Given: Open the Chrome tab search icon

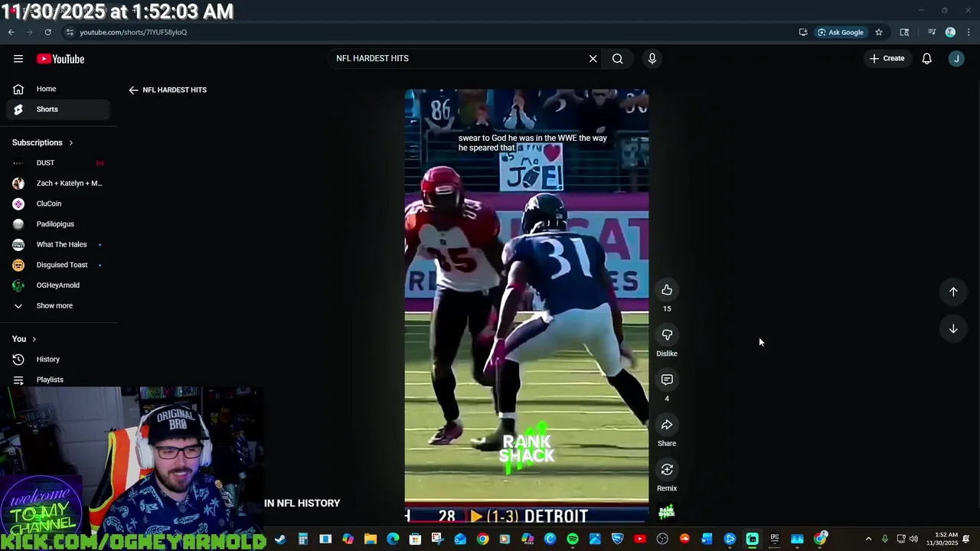Looking at the screenshot, I should pyautogui.click(x=904, y=32).
